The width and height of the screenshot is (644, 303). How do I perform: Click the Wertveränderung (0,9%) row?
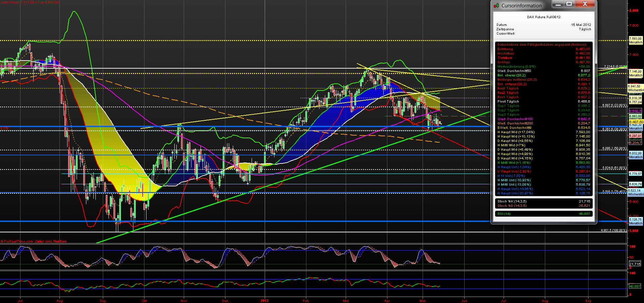click(x=544, y=67)
